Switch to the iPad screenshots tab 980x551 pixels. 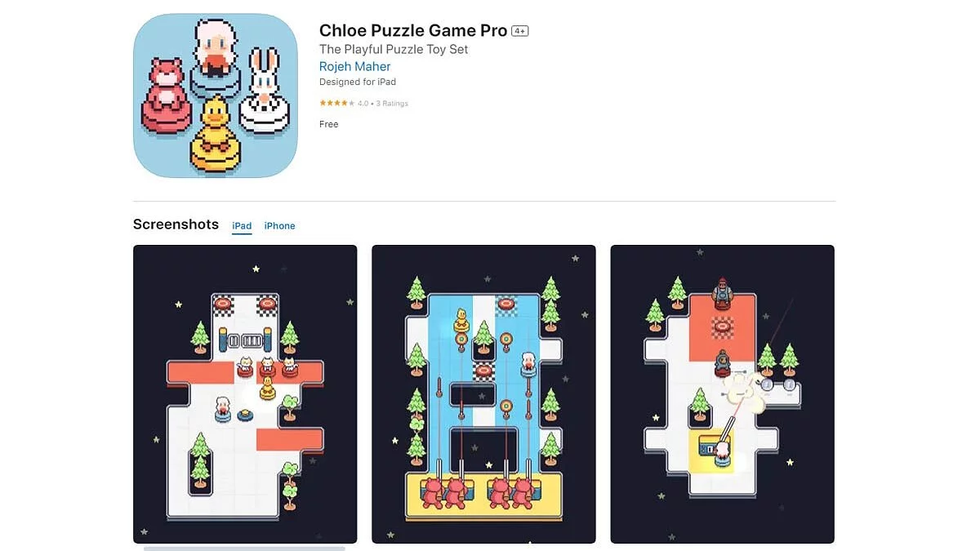[242, 226]
